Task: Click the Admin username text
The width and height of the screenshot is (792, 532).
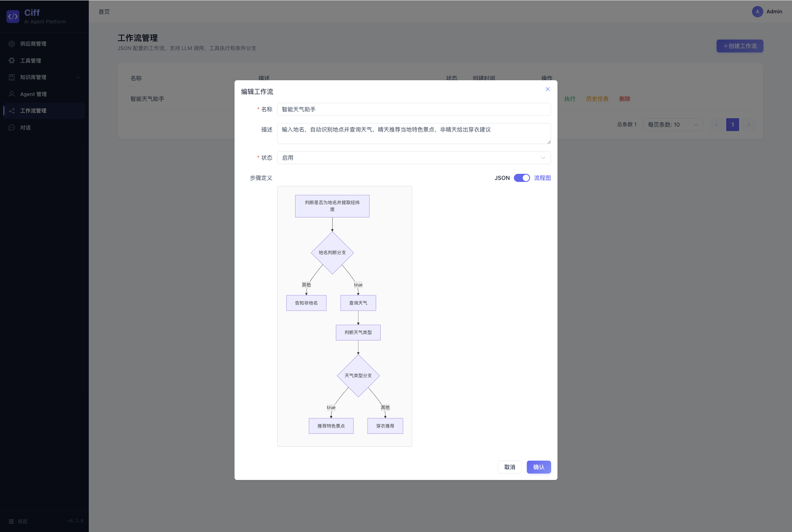Action: [774, 12]
